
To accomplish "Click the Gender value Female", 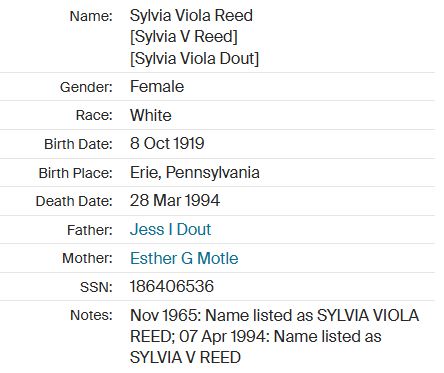I will coord(157,87).
